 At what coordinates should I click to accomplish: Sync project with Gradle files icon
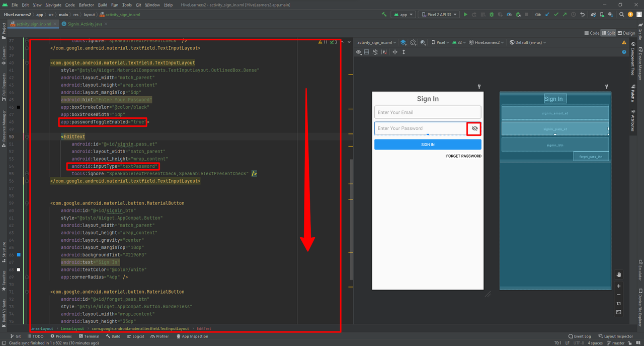[x=593, y=15]
